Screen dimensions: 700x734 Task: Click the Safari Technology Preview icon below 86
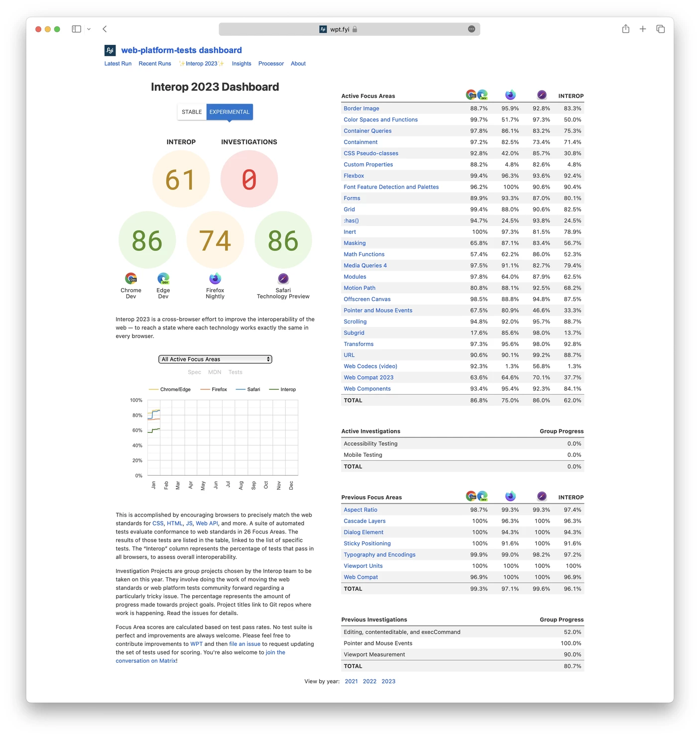[283, 278]
